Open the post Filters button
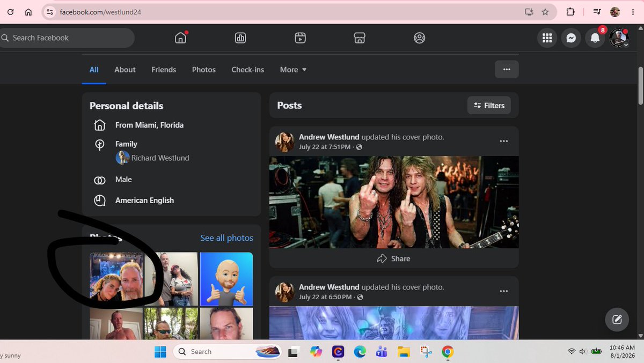Screen dimensions: 644x363 tap(489, 106)
